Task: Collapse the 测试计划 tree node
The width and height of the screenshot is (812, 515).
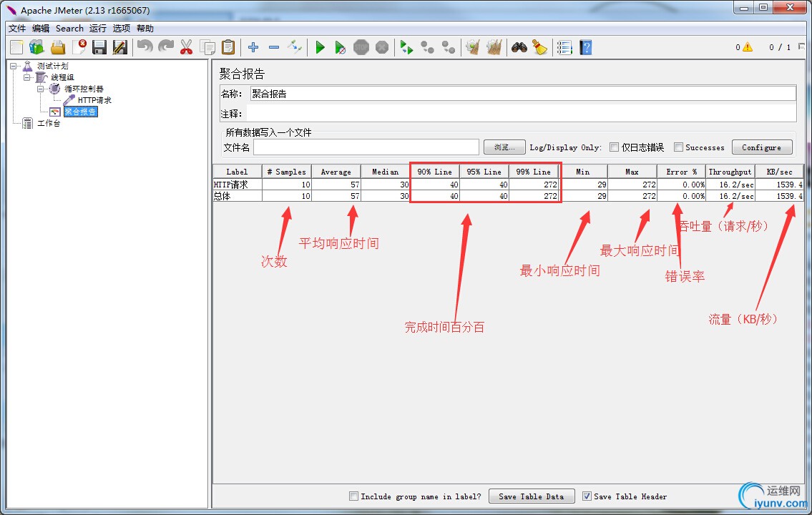Action: coord(14,66)
